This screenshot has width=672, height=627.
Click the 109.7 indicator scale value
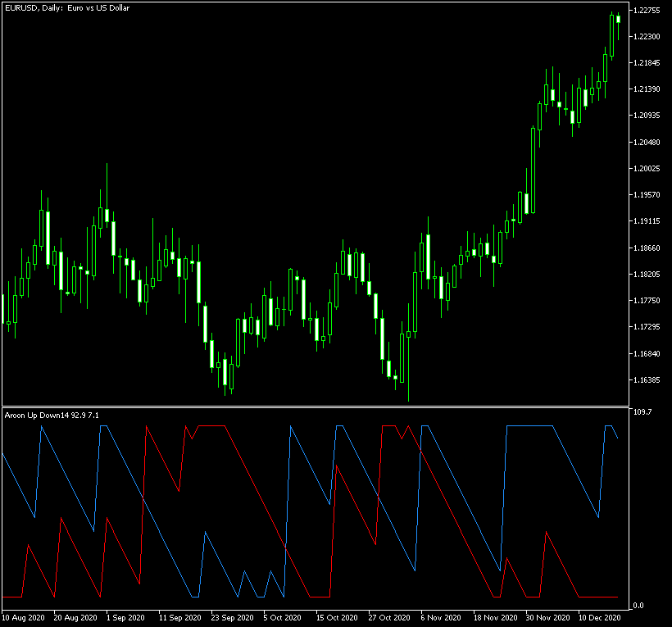coord(643,412)
